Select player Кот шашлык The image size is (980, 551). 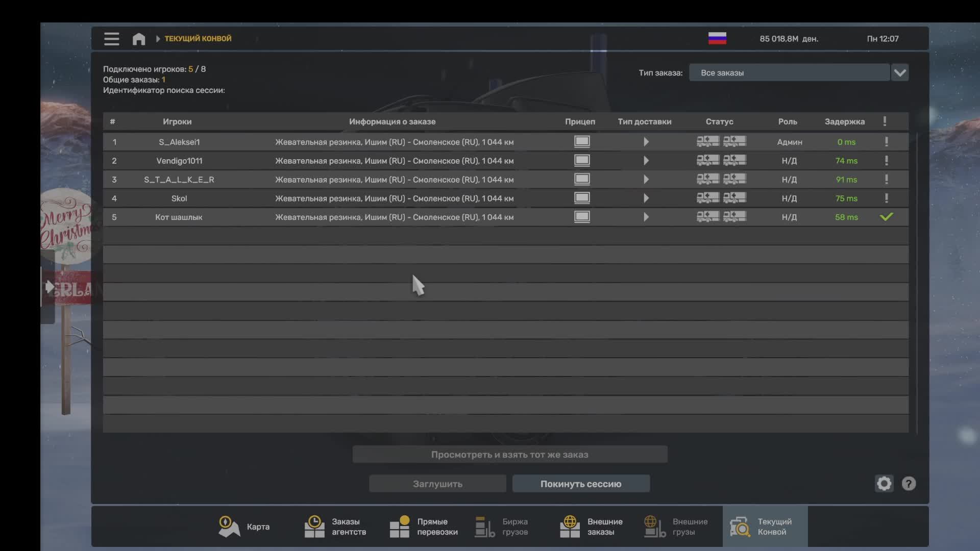point(179,217)
